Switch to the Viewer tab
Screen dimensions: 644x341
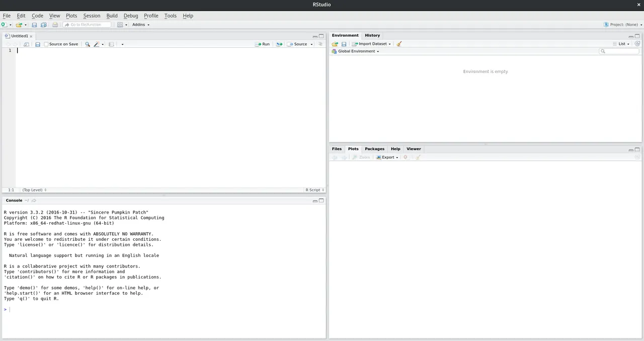tap(414, 149)
